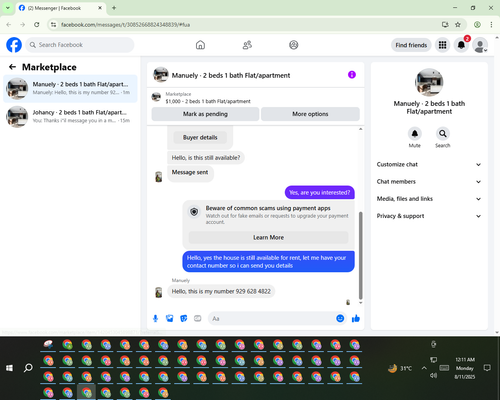Open the Friends icon in top navigation

247,45
